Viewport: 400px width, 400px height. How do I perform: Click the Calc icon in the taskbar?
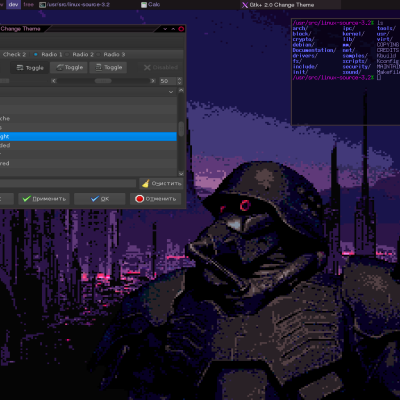point(144,5)
